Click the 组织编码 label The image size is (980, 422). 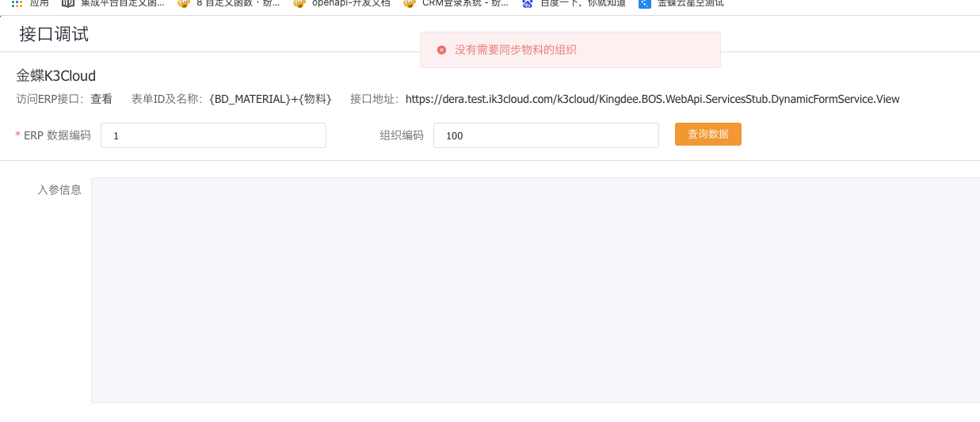tap(402, 135)
